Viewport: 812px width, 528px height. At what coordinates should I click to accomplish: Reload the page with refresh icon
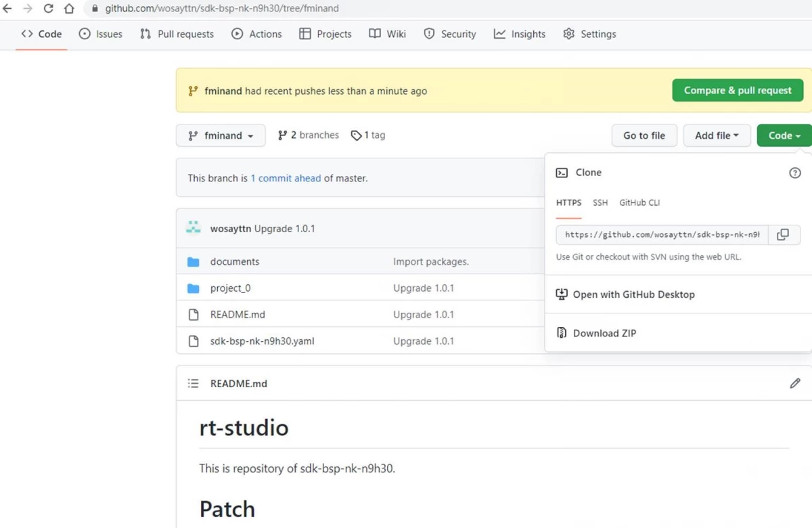[x=48, y=9]
